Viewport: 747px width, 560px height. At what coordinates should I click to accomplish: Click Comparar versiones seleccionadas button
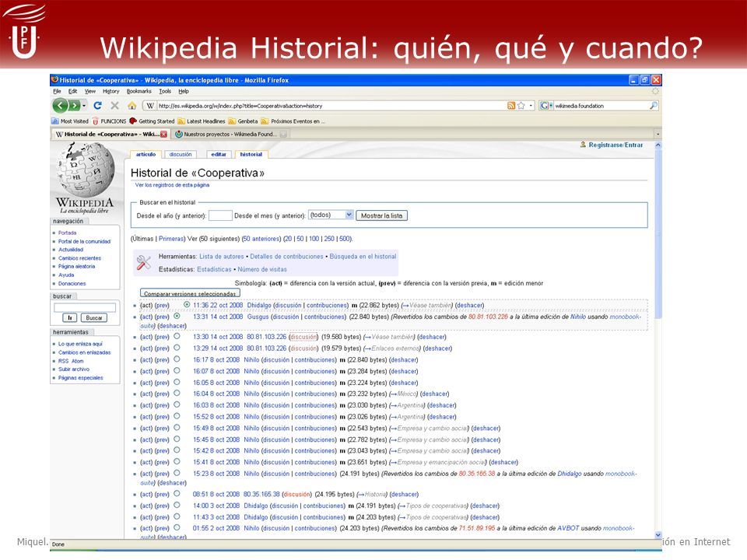click(x=190, y=293)
